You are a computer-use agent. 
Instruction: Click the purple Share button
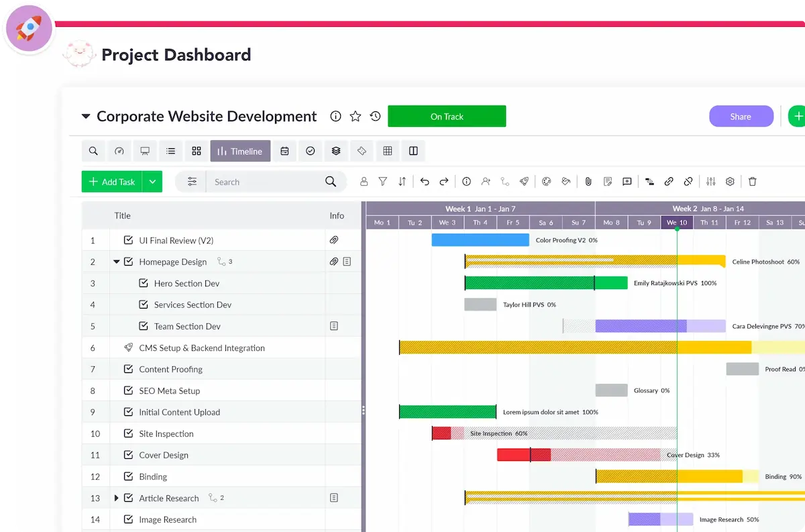click(x=741, y=117)
